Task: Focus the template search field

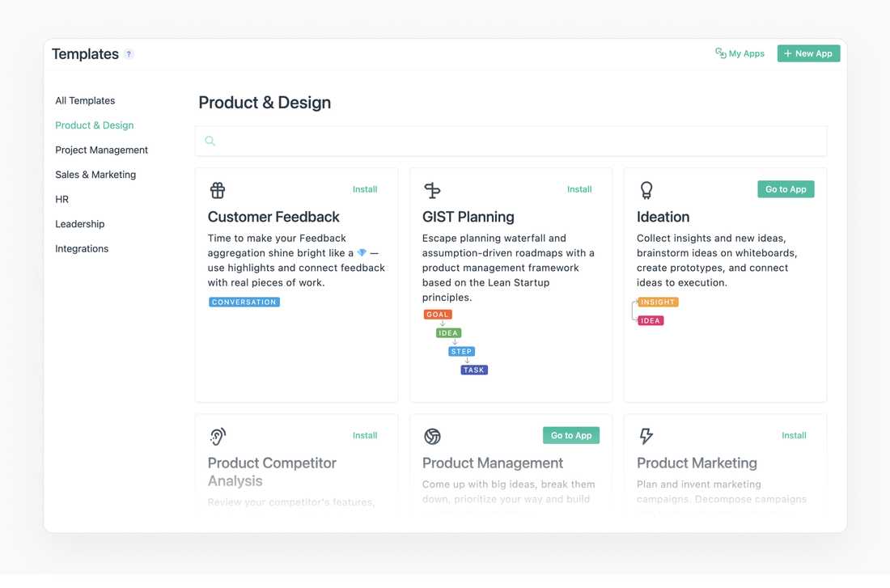Action: pos(518,141)
